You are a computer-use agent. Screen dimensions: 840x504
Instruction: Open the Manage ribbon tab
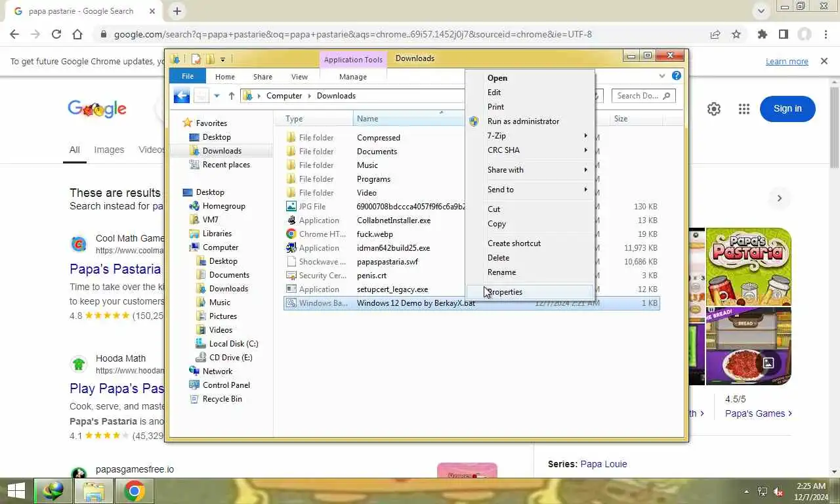353,77
